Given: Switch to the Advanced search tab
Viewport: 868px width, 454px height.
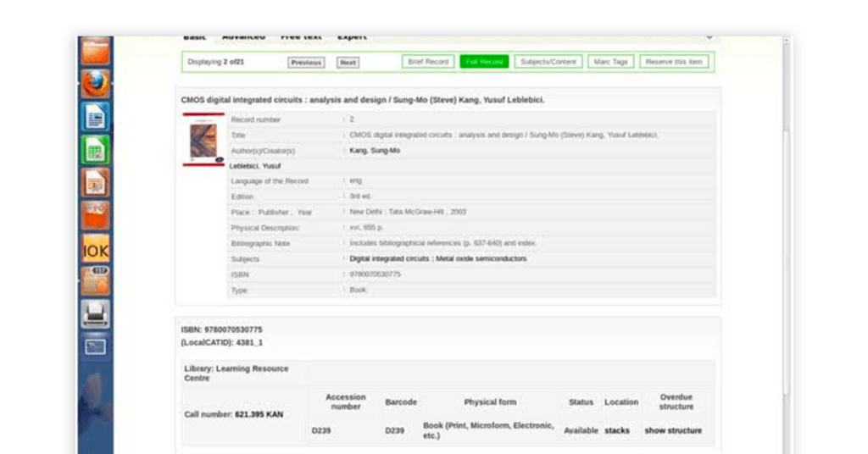Looking at the screenshot, I should 243,37.
